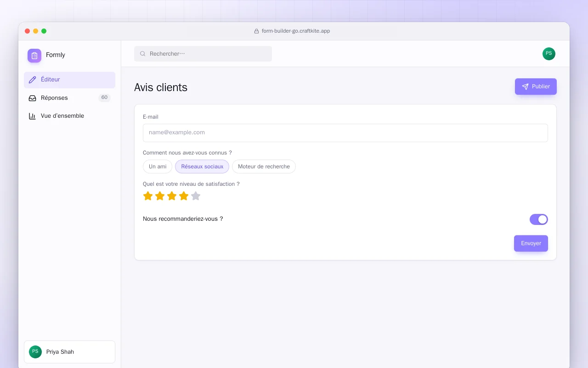This screenshot has height=368, width=588.
Task: Click the PS avatar in the top bar
Action: (x=549, y=54)
